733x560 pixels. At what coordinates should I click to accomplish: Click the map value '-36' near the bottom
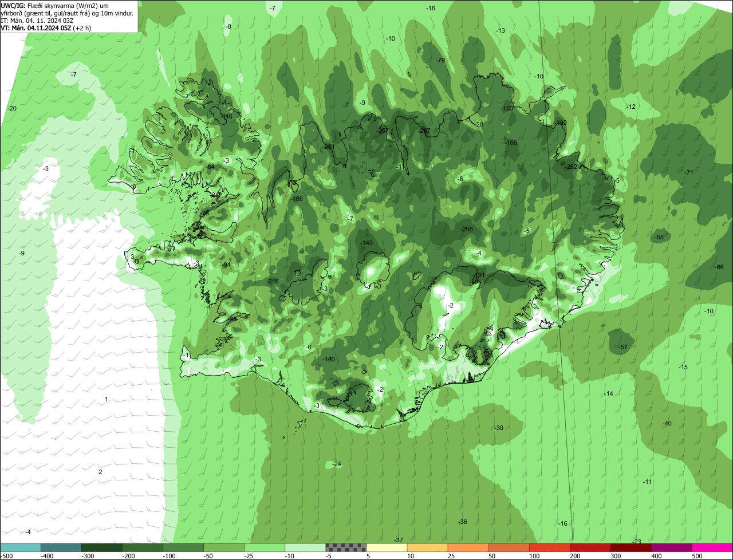pyautogui.click(x=463, y=522)
